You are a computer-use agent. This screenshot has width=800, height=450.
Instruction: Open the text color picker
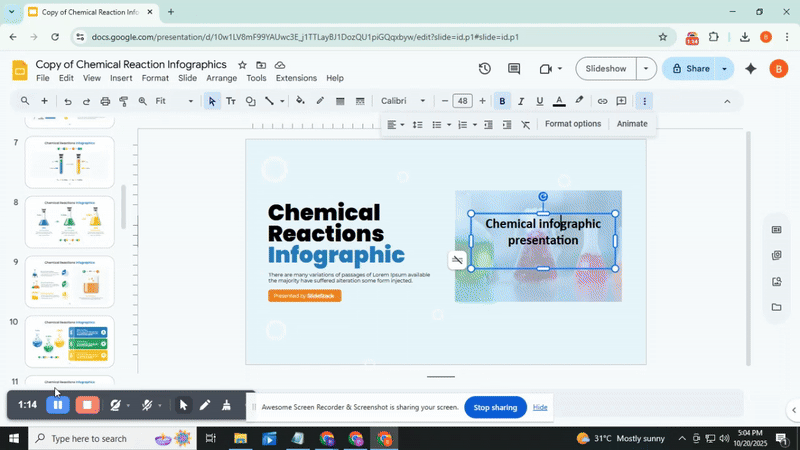click(x=559, y=101)
